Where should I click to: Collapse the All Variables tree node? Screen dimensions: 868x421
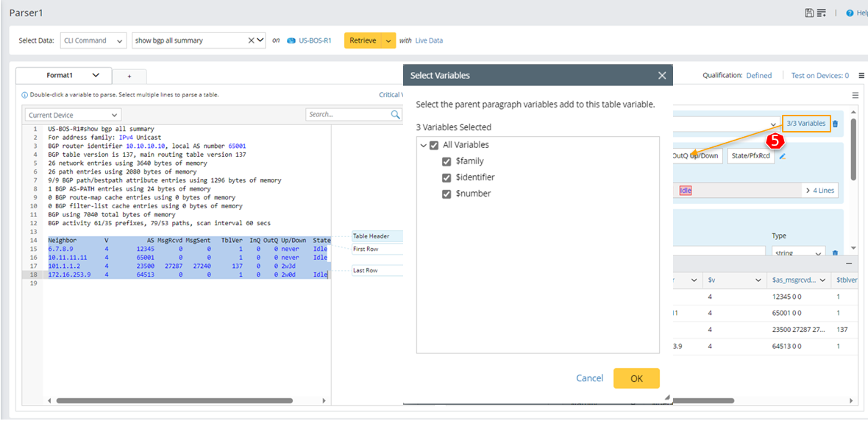click(x=423, y=145)
